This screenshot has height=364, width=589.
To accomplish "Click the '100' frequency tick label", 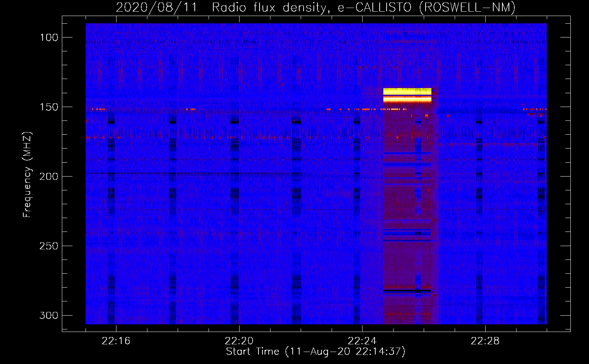I will (49, 37).
